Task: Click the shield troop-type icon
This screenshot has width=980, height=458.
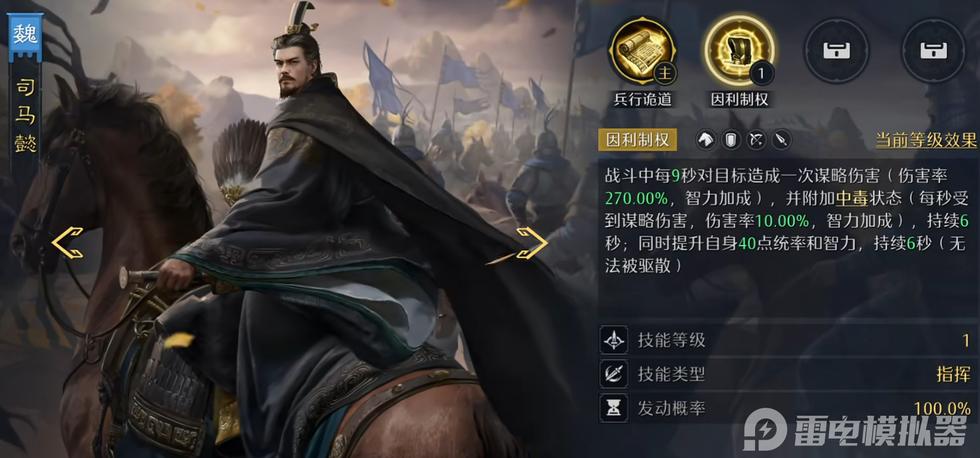Action: [x=731, y=140]
